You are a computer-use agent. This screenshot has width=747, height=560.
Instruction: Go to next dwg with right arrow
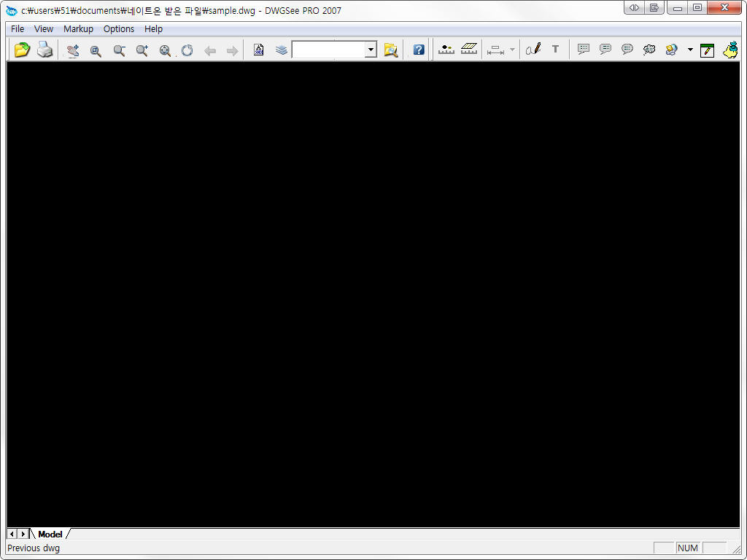click(x=232, y=50)
